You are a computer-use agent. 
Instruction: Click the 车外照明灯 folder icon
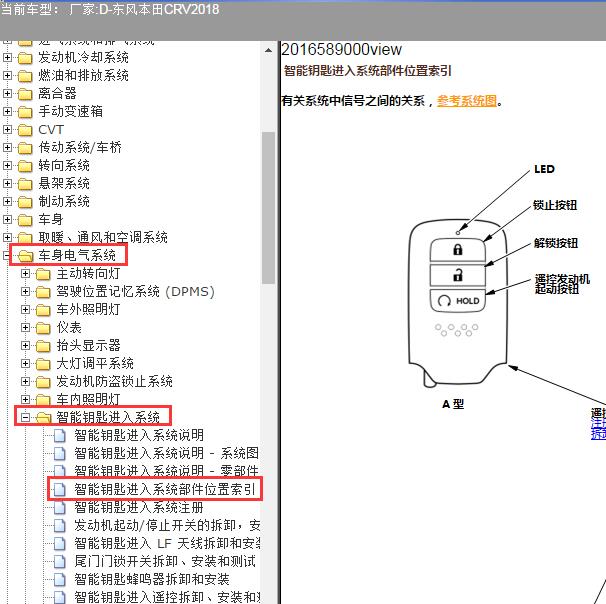[x=43, y=310]
